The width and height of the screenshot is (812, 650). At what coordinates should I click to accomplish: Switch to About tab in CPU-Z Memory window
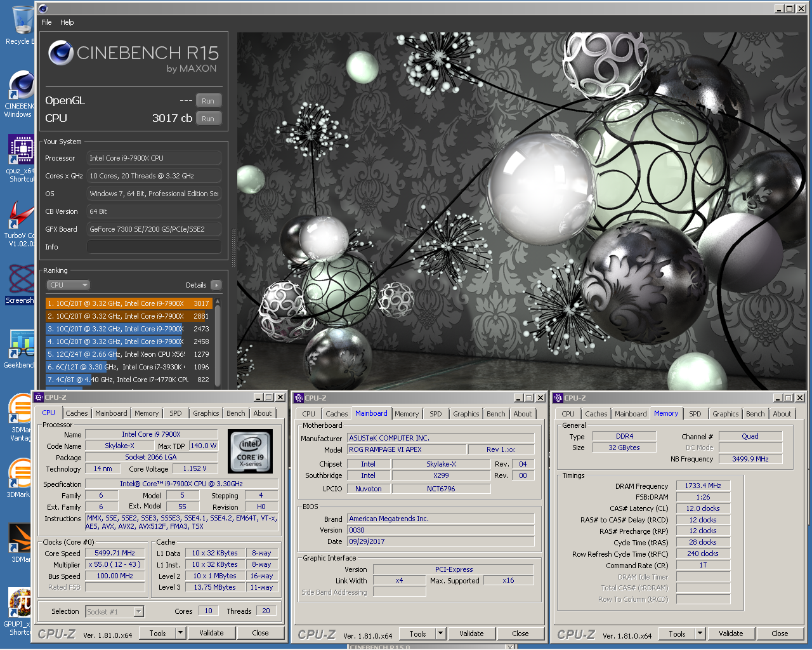click(782, 414)
